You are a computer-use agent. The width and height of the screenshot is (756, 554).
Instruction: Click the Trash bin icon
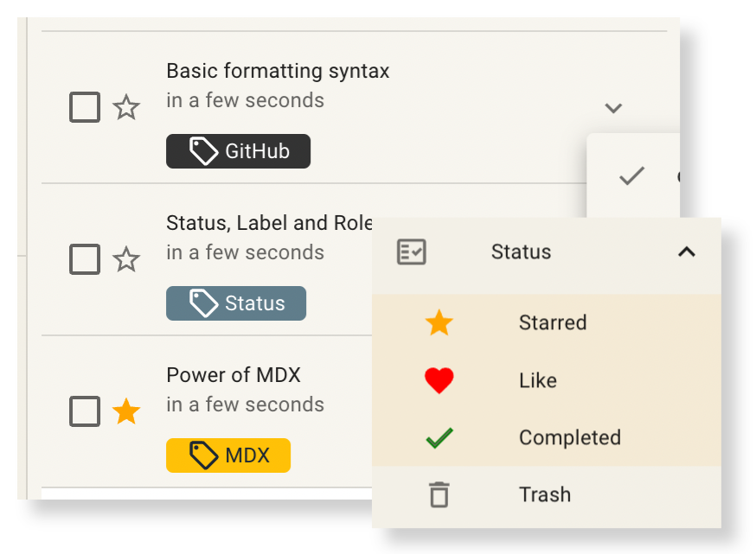tap(439, 494)
